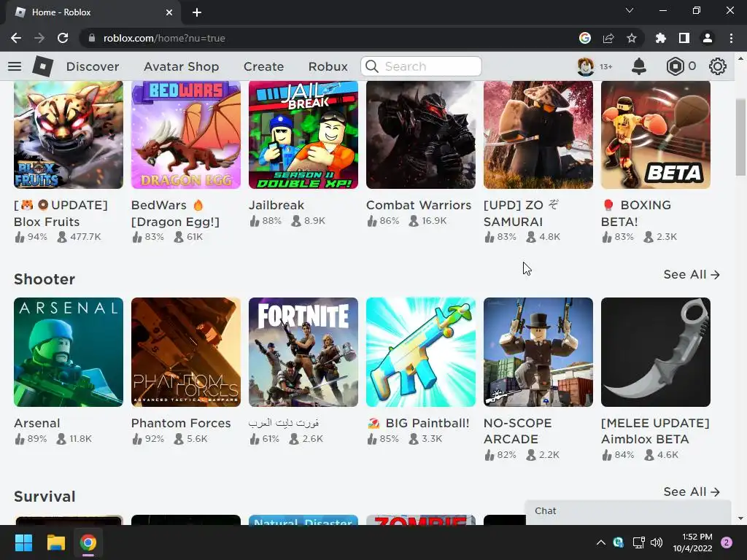Image resolution: width=747 pixels, height=560 pixels.
Task: Open the share page icon in address bar
Action: coord(608,38)
